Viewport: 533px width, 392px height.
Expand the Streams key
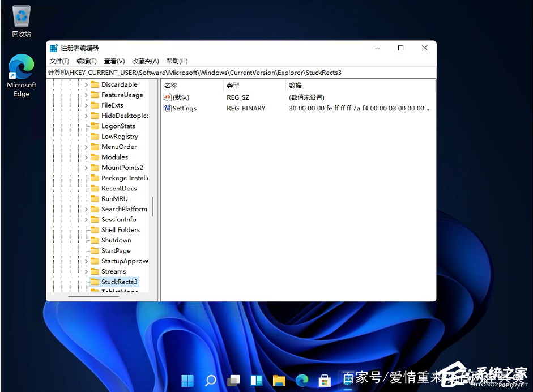pos(86,272)
